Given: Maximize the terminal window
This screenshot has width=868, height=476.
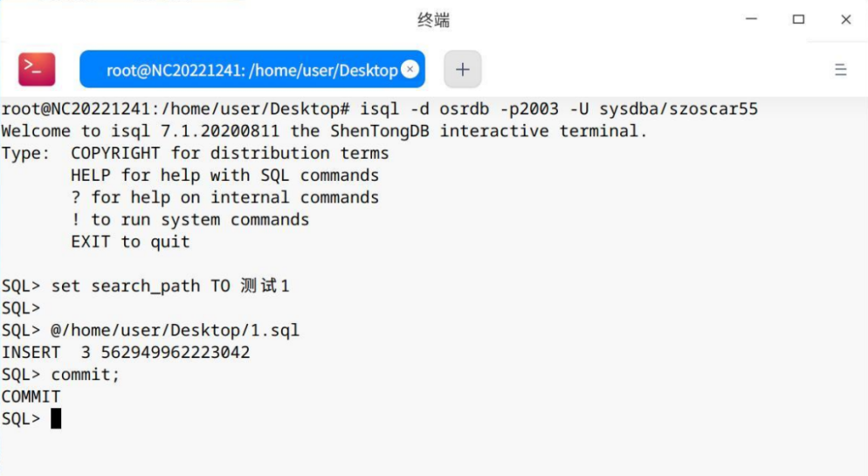Looking at the screenshot, I should [798, 19].
